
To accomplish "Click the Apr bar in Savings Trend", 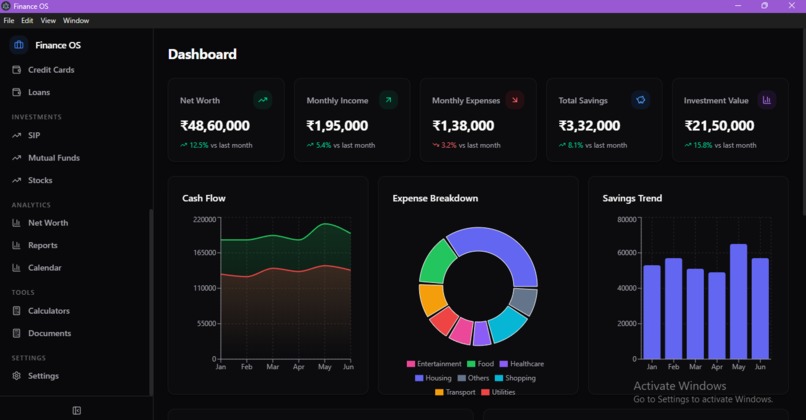I will point(717,316).
